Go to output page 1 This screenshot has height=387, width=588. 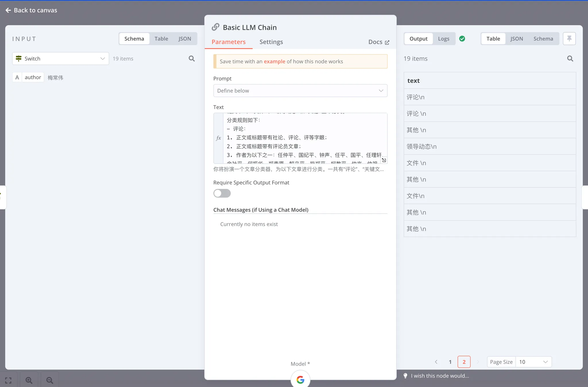tap(450, 362)
